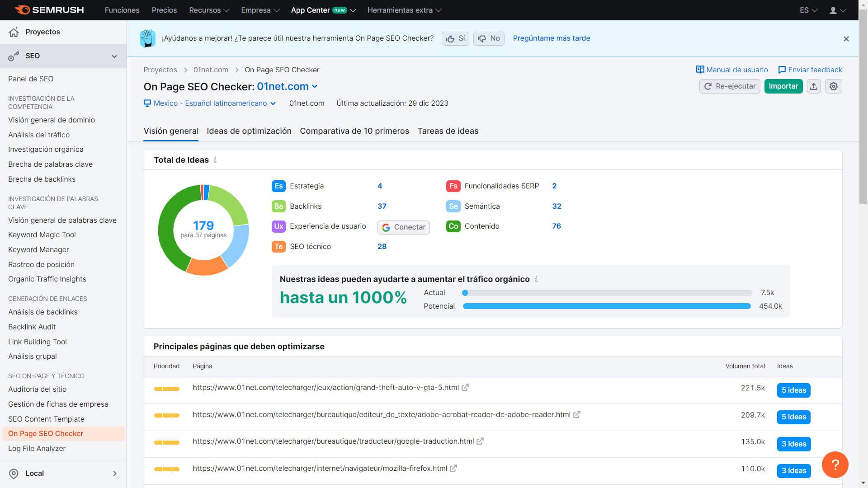Open Precios in top menu
Image resolution: width=868 pixels, height=488 pixels.
click(164, 10)
